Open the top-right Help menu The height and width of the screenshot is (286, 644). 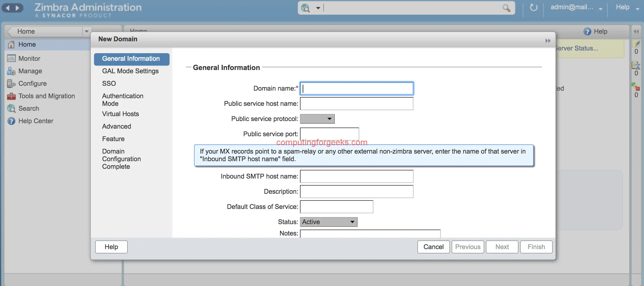tap(627, 7)
